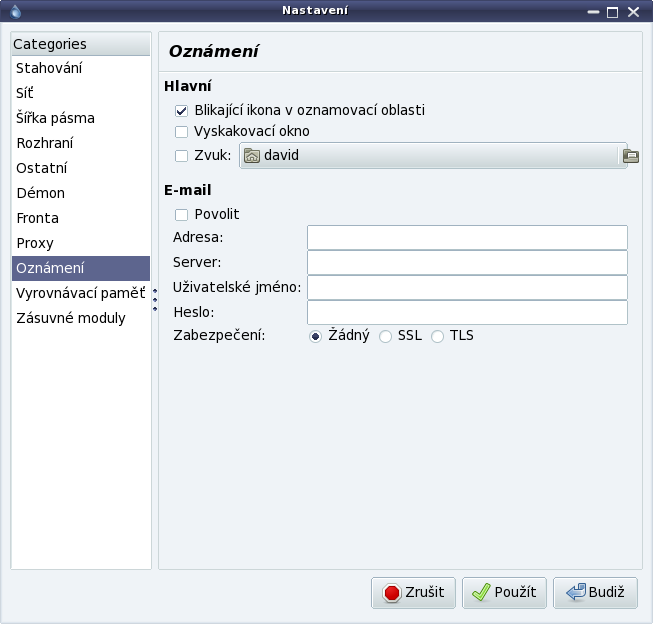653x624 pixels.
Task: Click the Adresa input field
Action: click(467, 237)
